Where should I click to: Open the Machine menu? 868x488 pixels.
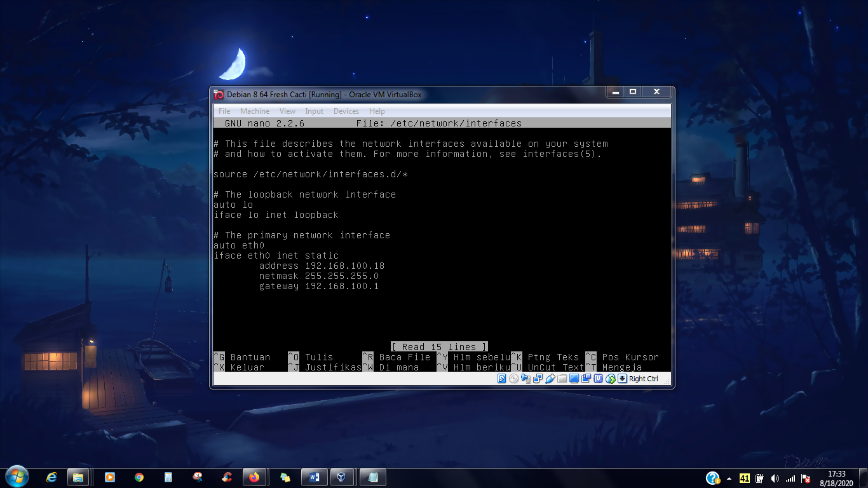[255, 111]
